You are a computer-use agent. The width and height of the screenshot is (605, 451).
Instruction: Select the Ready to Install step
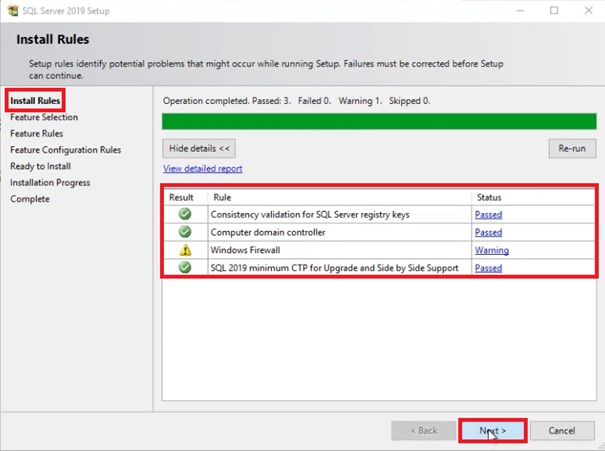41,166
